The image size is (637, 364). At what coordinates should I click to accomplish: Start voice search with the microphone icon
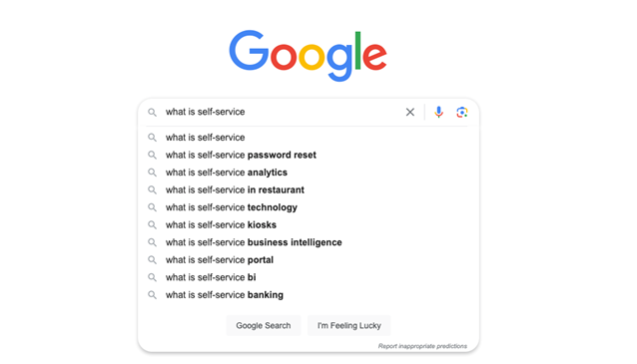[x=438, y=112]
